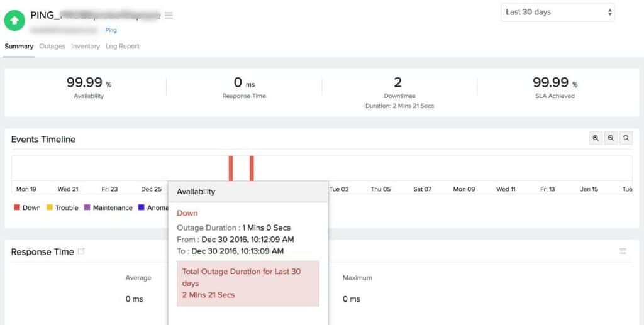Click the 99.99 % SLA Achieved value

(555, 82)
